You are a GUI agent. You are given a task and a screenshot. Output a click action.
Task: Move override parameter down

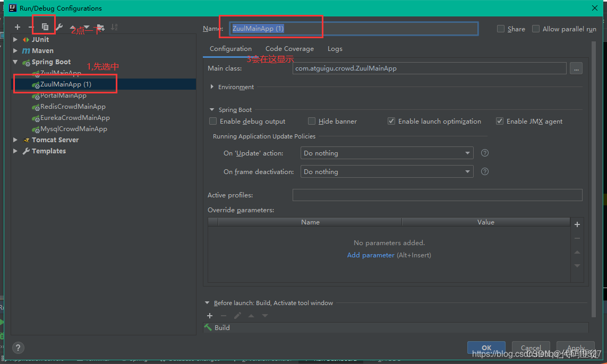577,266
